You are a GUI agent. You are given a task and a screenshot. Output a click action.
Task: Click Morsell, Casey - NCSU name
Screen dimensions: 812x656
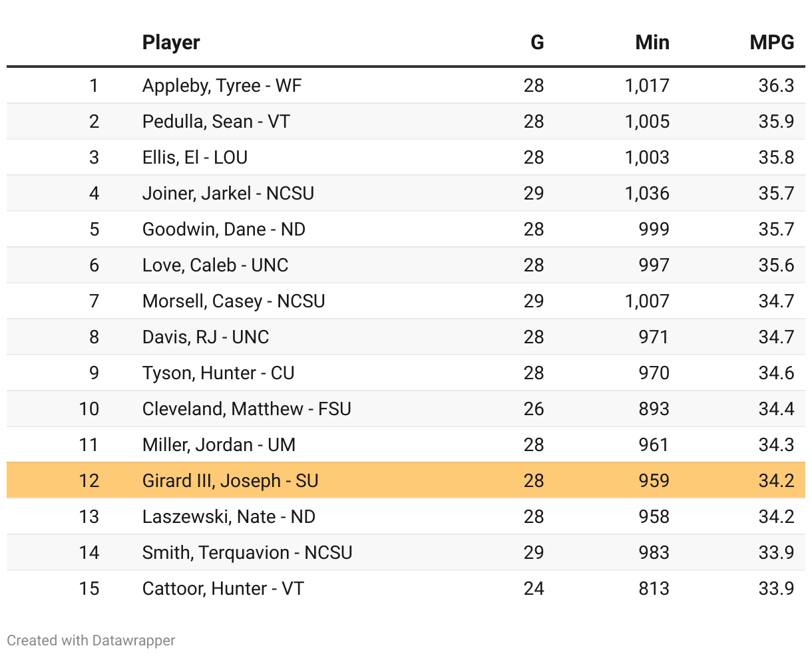click(x=233, y=301)
